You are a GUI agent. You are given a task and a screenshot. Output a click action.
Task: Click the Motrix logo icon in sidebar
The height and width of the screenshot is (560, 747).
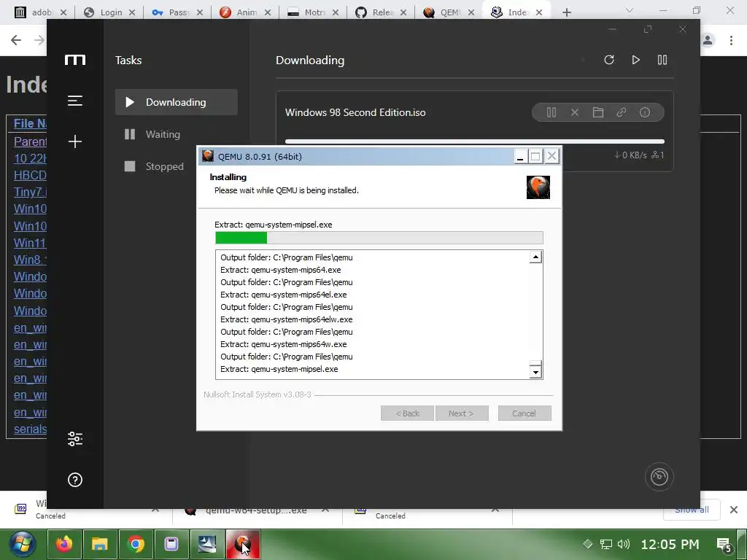click(75, 60)
